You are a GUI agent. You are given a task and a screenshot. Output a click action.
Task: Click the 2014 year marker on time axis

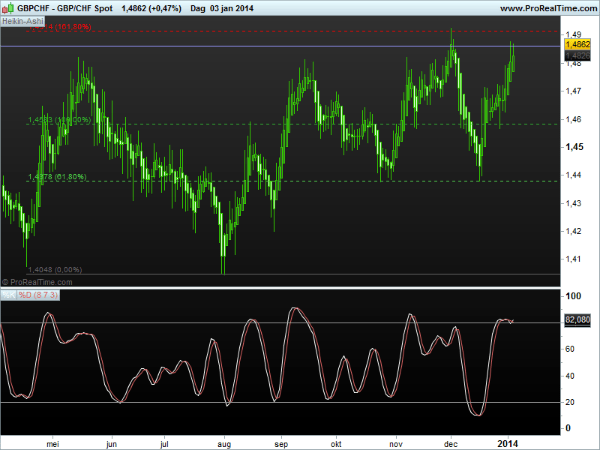click(x=509, y=441)
